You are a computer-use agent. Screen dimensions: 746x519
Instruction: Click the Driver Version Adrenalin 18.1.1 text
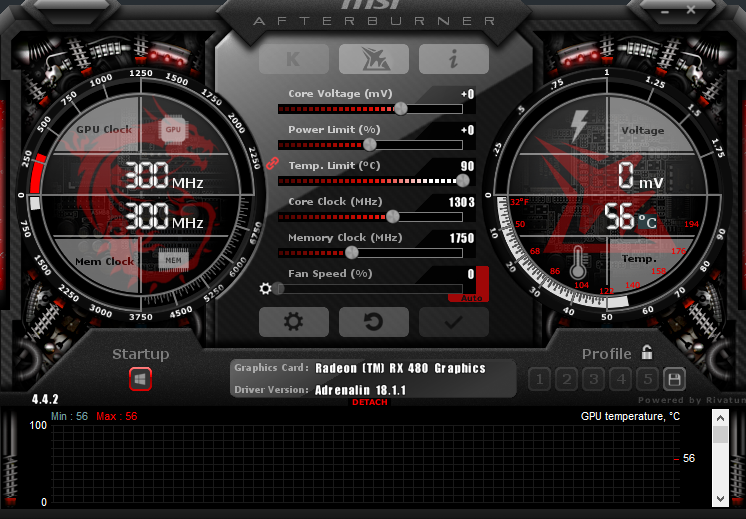click(360, 391)
